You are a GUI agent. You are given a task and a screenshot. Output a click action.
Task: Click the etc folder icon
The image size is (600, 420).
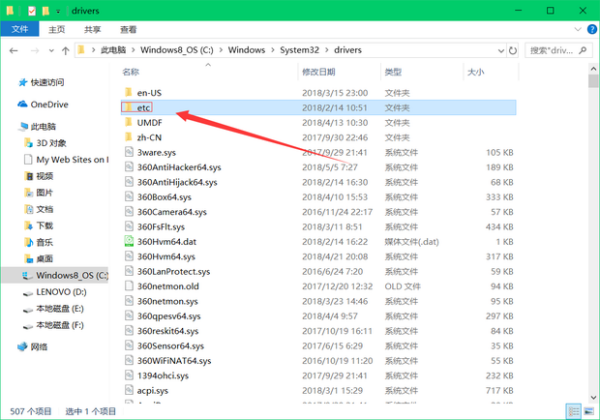tap(128, 107)
